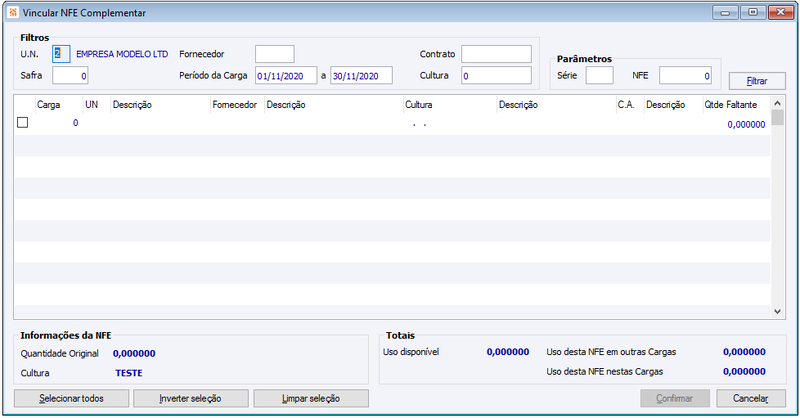Click the Carga value 0 in first row

click(x=76, y=122)
